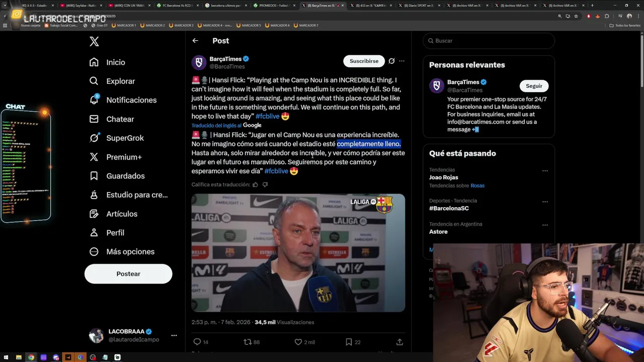Viewport: 644px width, 362px height.
Task: Click the Grok explain icon on post
Action: click(x=391, y=61)
